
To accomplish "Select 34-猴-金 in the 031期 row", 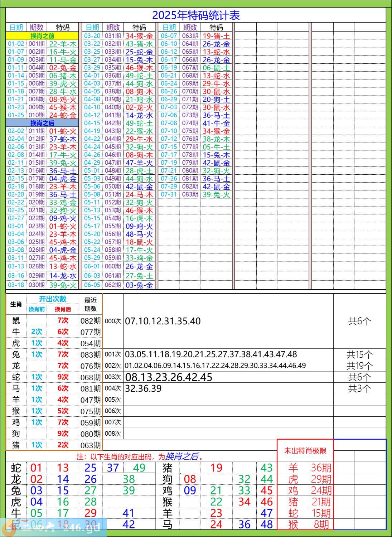I will (139, 36).
